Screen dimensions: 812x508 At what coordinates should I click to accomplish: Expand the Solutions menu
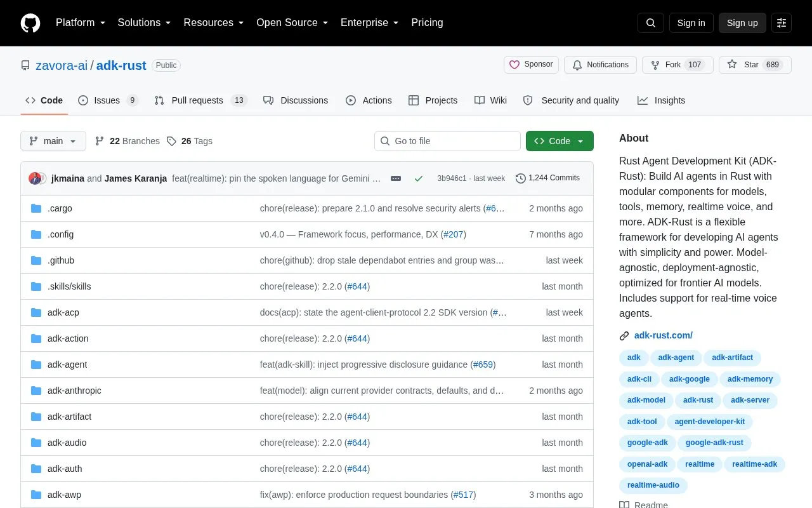145,23
